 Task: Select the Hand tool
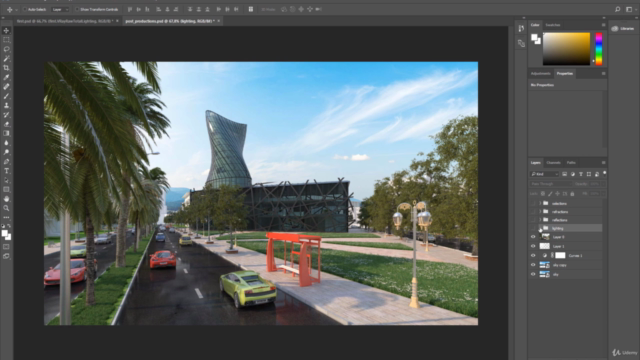click(6, 199)
